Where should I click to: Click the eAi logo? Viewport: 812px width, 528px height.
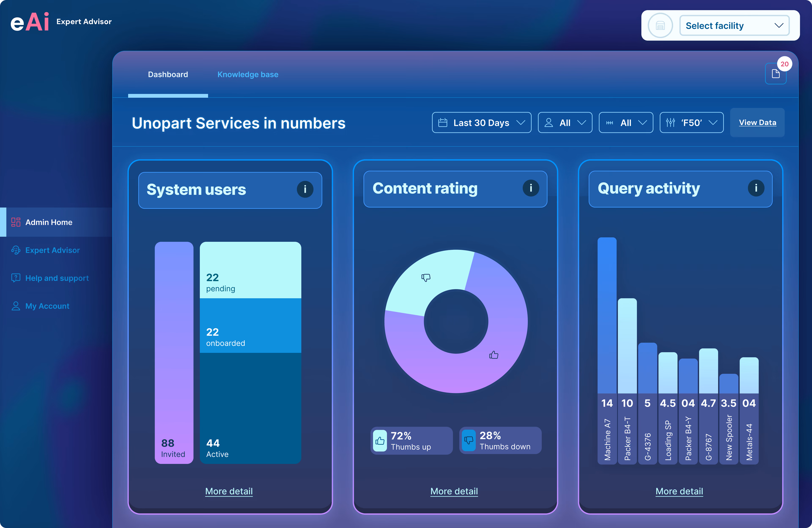[x=30, y=22]
